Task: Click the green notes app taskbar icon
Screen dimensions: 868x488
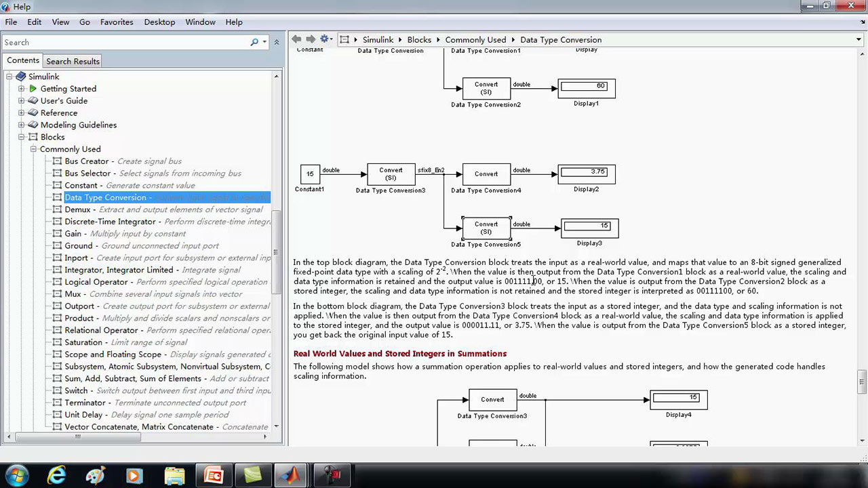Action: click(x=252, y=475)
